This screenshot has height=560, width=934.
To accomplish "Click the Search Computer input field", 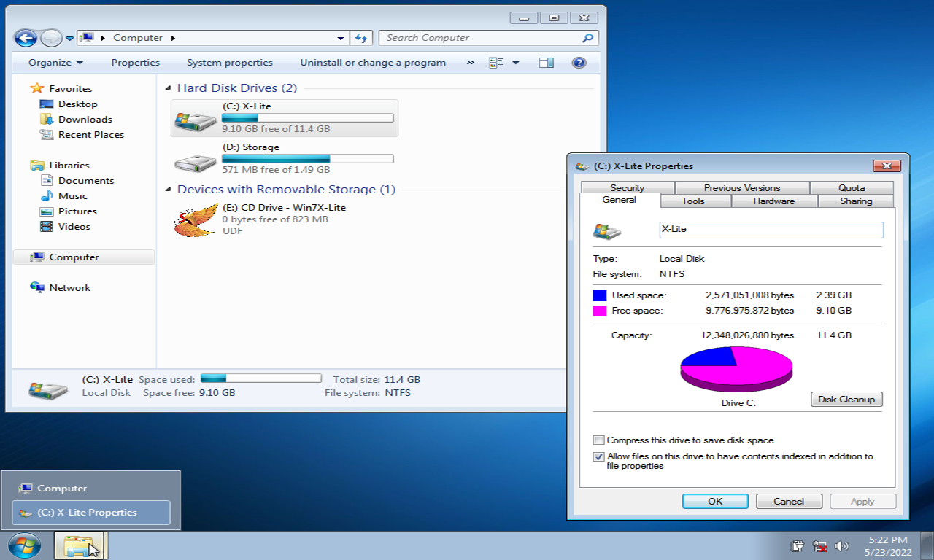I will [488, 38].
